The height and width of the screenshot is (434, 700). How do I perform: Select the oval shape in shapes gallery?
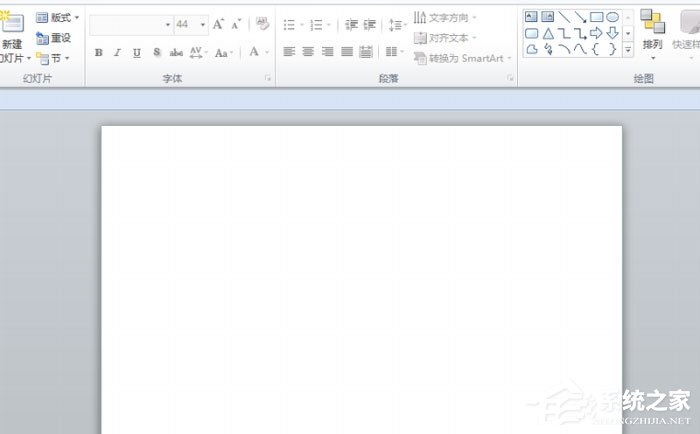pyautogui.click(x=612, y=17)
